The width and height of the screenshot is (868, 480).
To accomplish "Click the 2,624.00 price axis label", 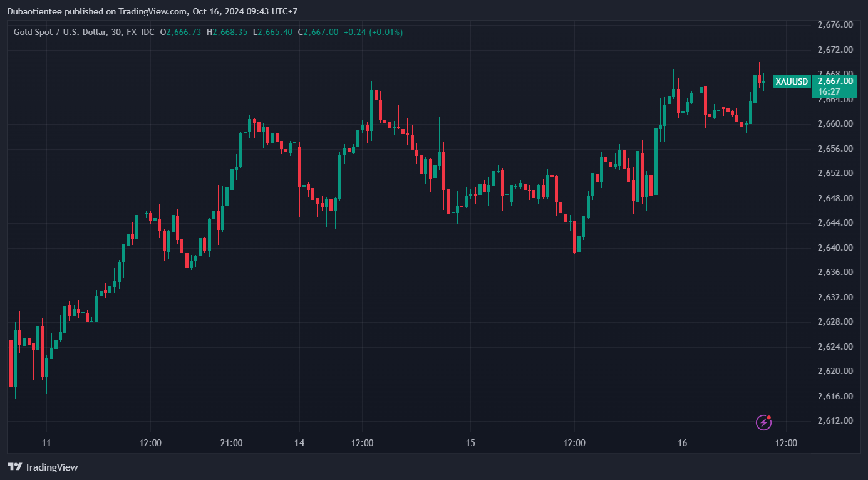I will pyautogui.click(x=835, y=347).
